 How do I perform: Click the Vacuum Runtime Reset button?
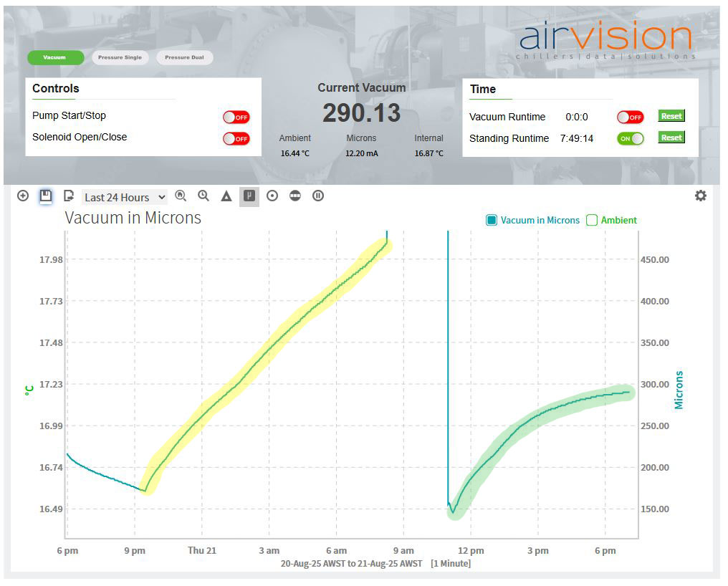pos(671,116)
